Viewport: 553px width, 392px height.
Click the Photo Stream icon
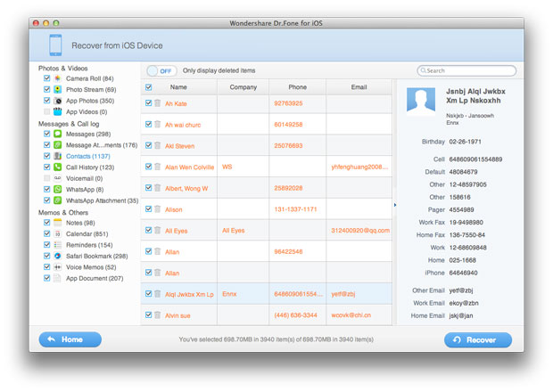[57, 89]
